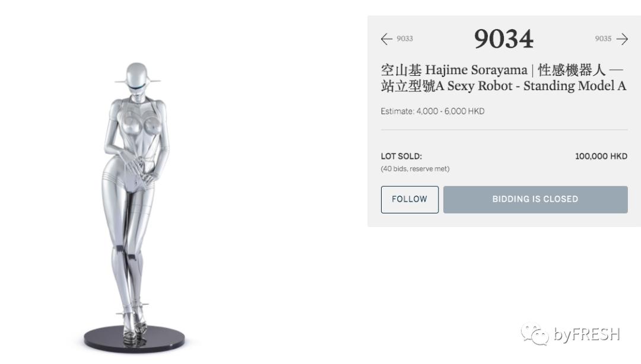
Task: Click the sculpture's black circular base
Action: pos(135,339)
